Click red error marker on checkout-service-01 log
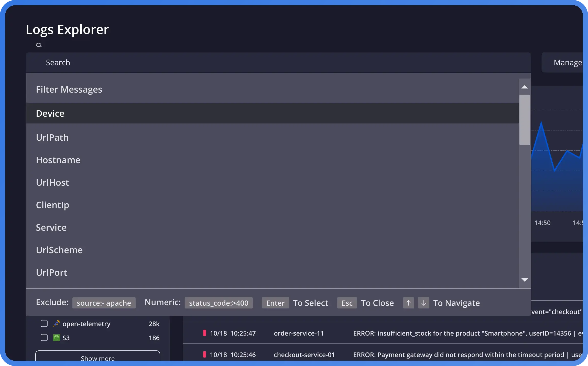Screen dimensions: 588x366 point(204,354)
